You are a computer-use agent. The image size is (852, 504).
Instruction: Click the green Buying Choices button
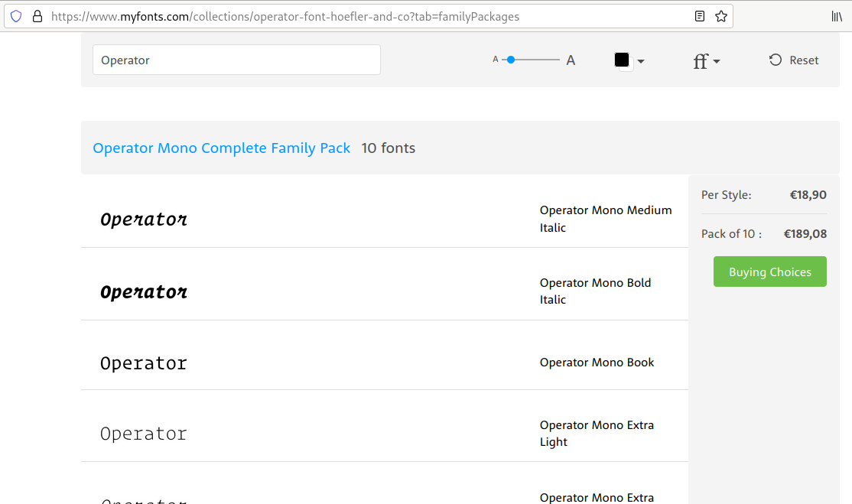pyautogui.click(x=769, y=272)
